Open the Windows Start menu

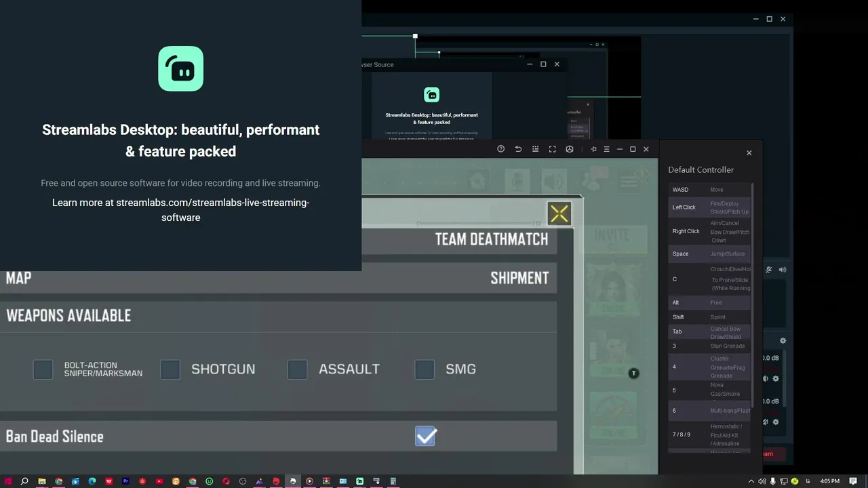coord(8,481)
